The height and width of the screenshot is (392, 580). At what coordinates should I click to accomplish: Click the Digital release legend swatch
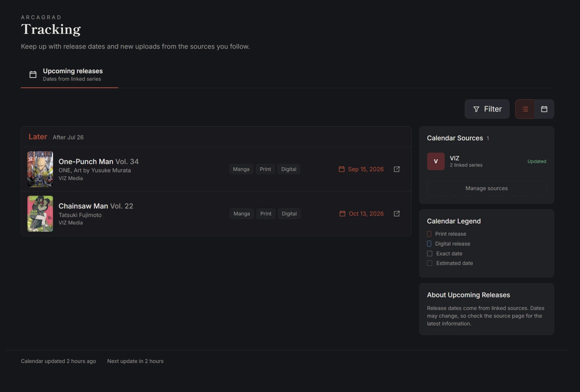click(429, 244)
